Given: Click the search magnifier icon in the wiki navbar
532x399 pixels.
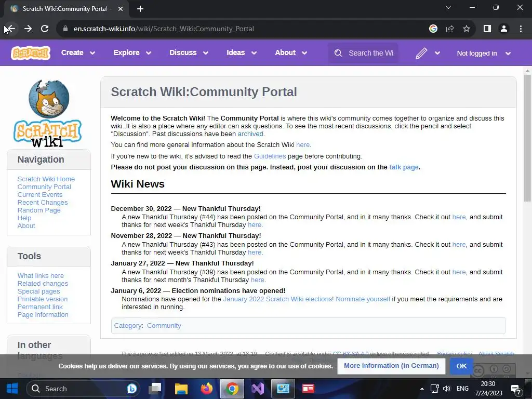Looking at the screenshot, I should (338, 54).
